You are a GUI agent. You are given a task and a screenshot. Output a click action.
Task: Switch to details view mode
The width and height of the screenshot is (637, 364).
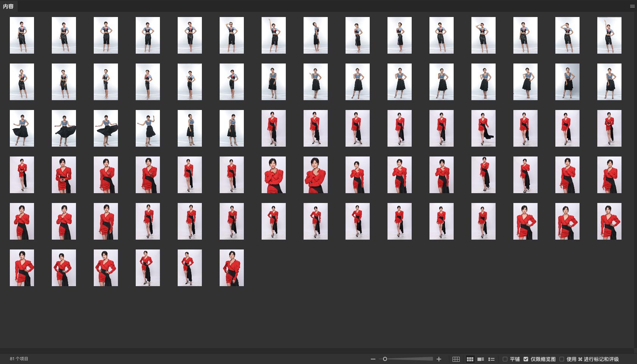tap(481, 359)
